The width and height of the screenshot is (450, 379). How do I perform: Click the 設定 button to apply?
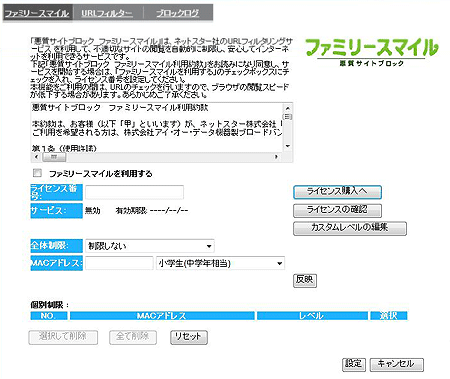pos(354,364)
